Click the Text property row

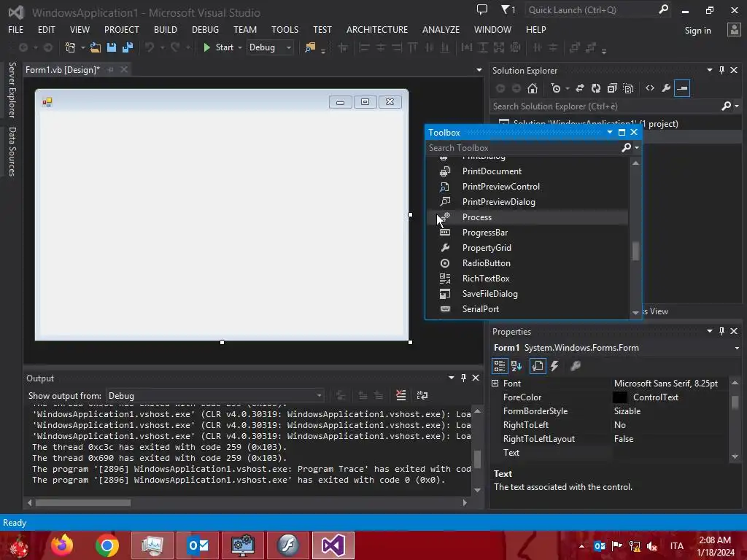coord(610,452)
